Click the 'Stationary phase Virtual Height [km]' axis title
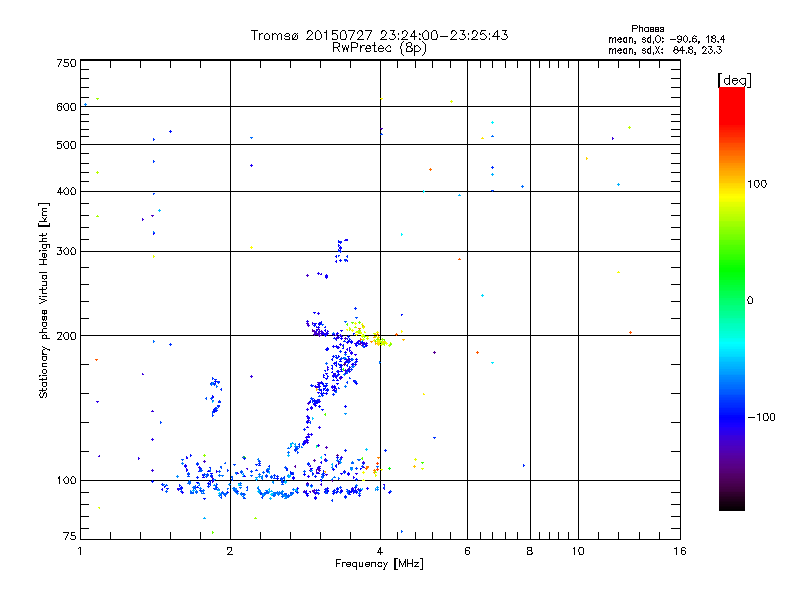 click(x=43, y=301)
